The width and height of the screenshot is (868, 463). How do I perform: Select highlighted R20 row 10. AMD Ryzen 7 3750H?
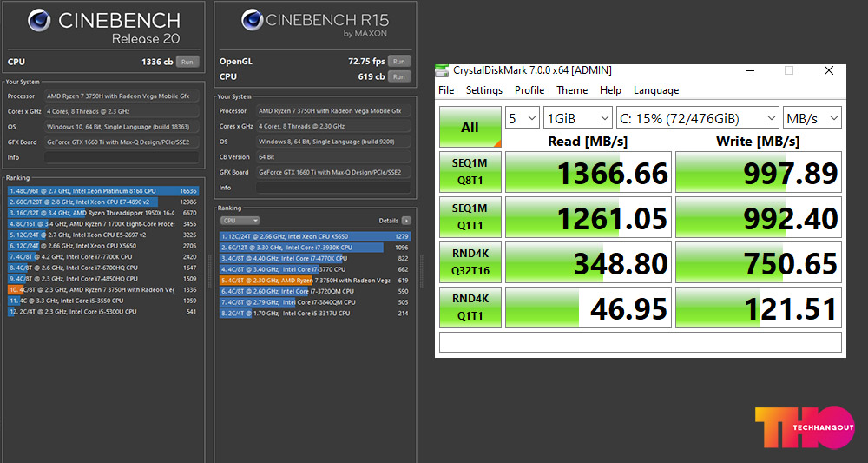coord(103,289)
